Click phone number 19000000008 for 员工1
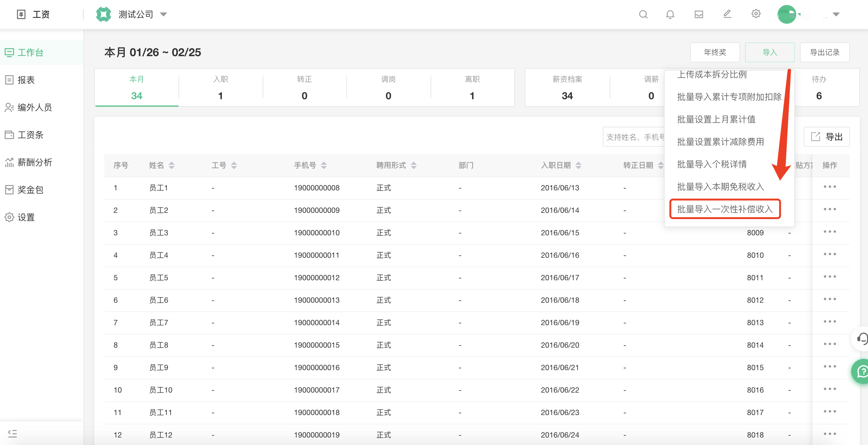Screen dimensions: 868x445 tap(316, 188)
